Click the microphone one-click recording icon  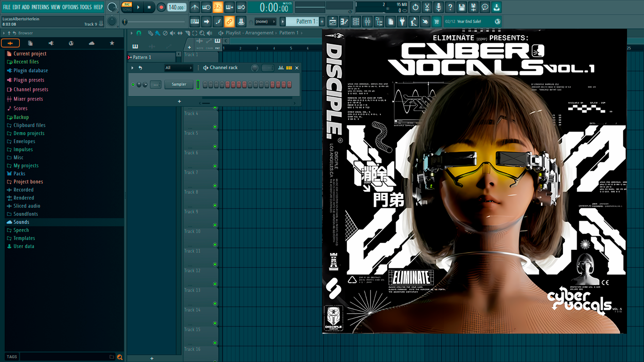tap(438, 7)
